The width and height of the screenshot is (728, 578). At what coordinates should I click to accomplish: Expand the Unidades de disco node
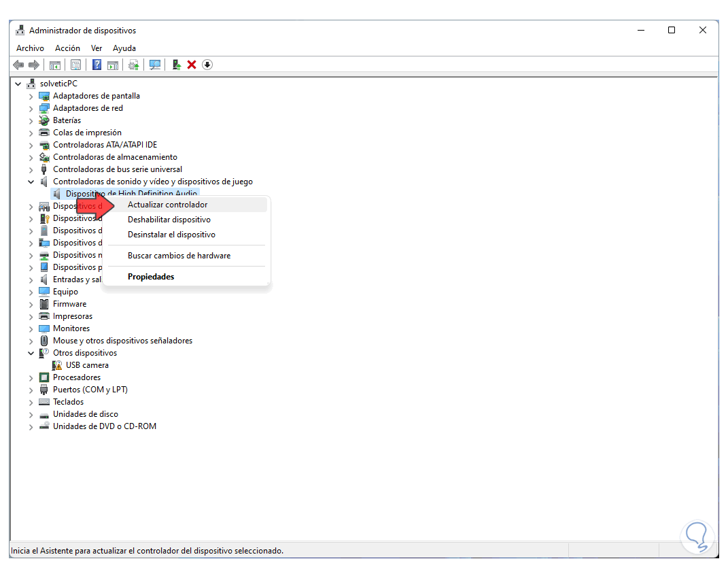(x=31, y=414)
